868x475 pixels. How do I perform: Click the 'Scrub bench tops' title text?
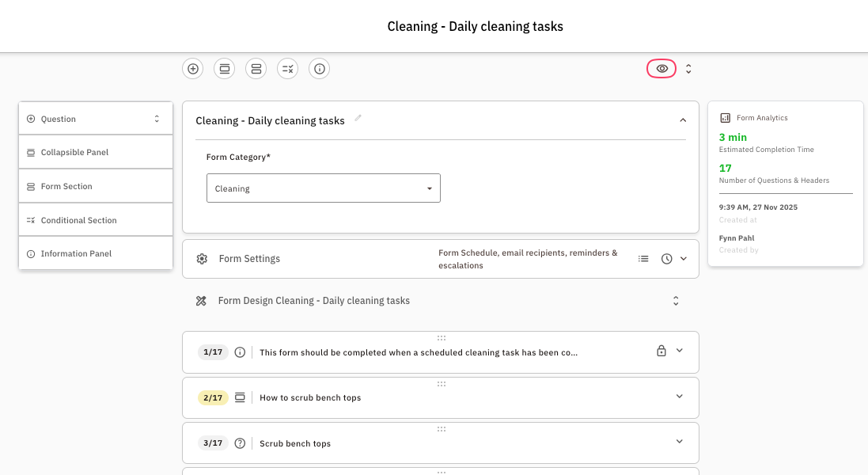[x=295, y=443]
